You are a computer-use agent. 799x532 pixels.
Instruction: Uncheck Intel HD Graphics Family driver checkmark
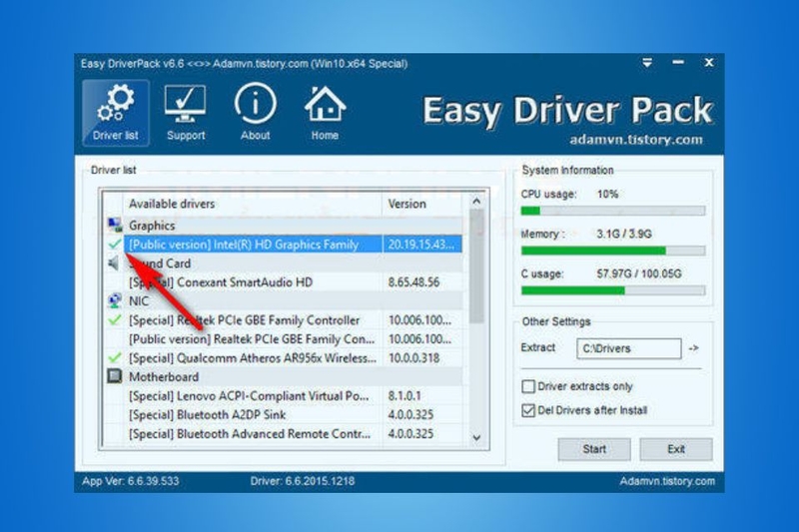click(x=115, y=245)
